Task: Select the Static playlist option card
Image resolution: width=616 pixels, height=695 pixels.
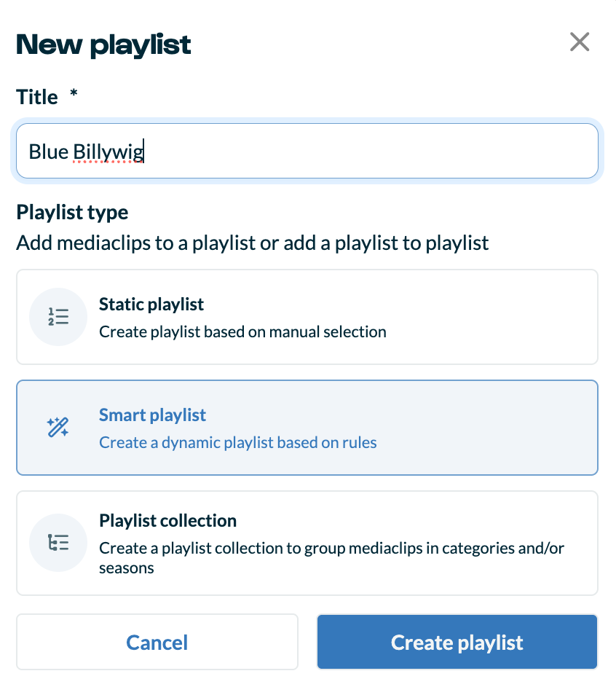Action: 307,317
